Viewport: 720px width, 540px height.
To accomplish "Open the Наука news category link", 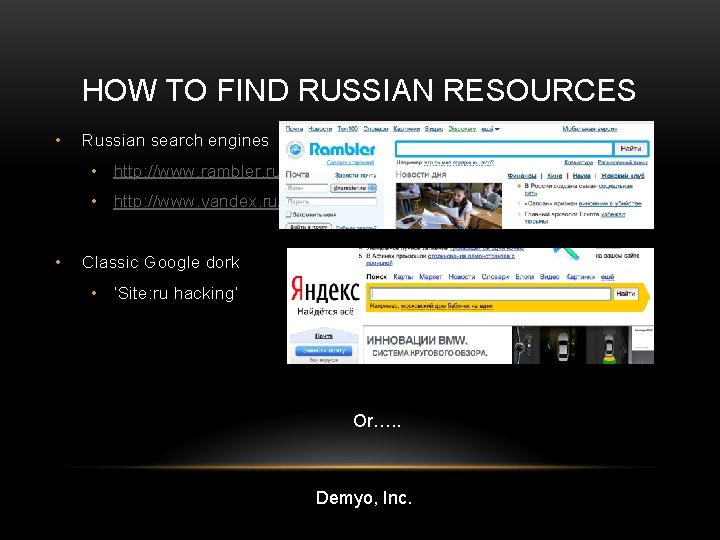I will pyautogui.click(x=581, y=176).
